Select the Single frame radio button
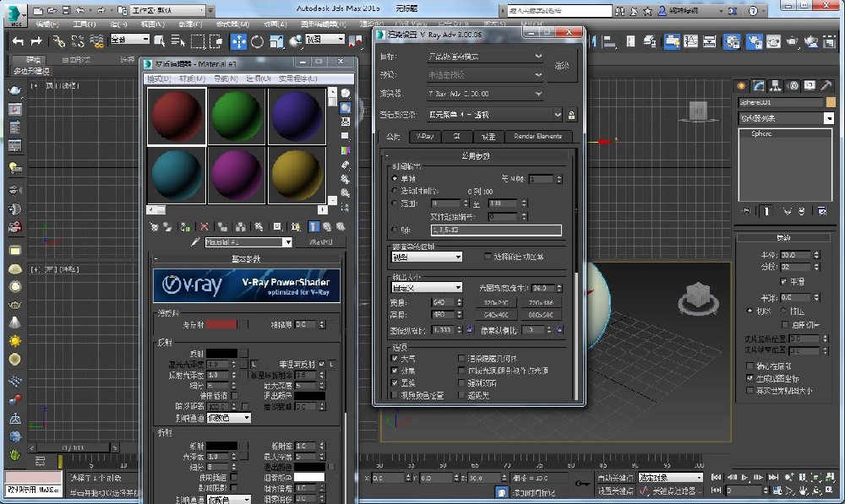 point(395,178)
